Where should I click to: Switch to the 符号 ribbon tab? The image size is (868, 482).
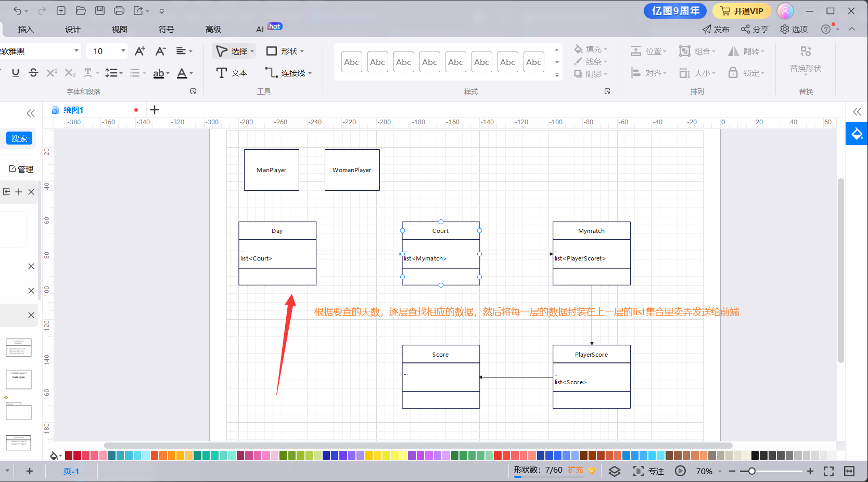click(167, 29)
